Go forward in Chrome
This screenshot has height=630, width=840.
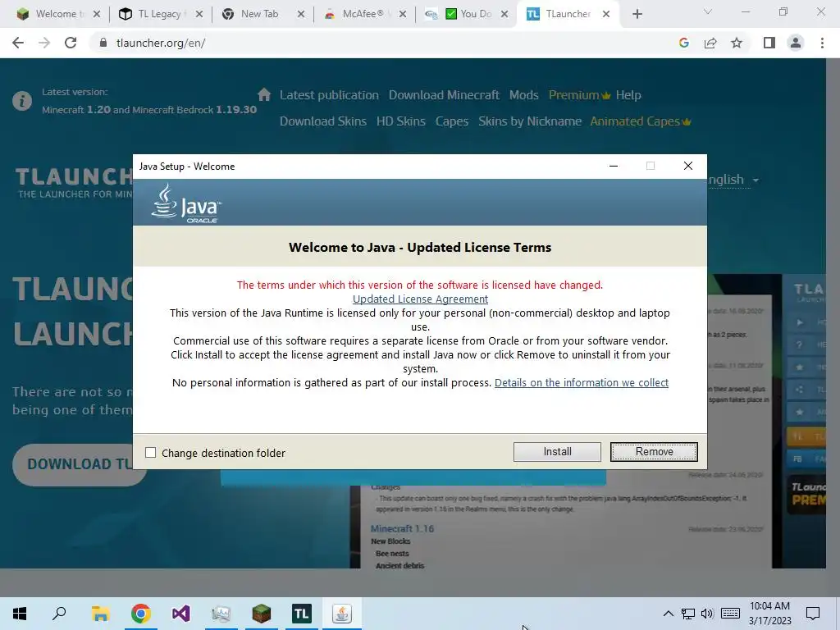pyautogui.click(x=44, y=43)
